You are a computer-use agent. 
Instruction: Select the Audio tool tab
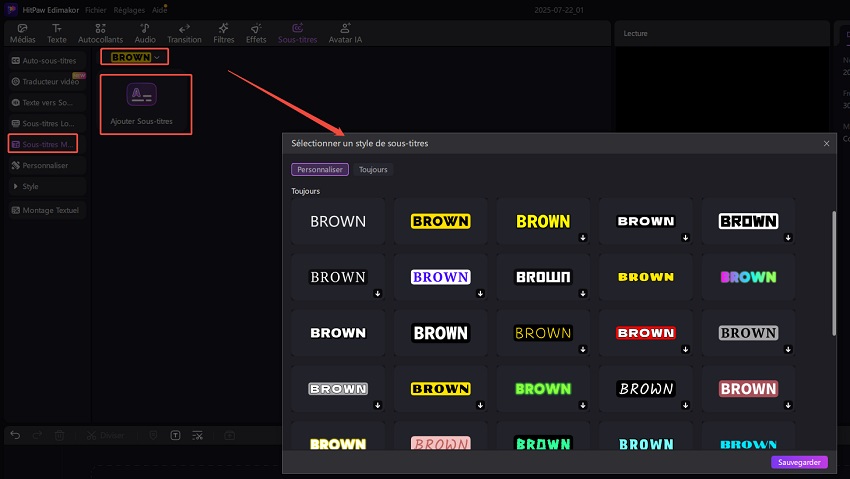point(145,33)
